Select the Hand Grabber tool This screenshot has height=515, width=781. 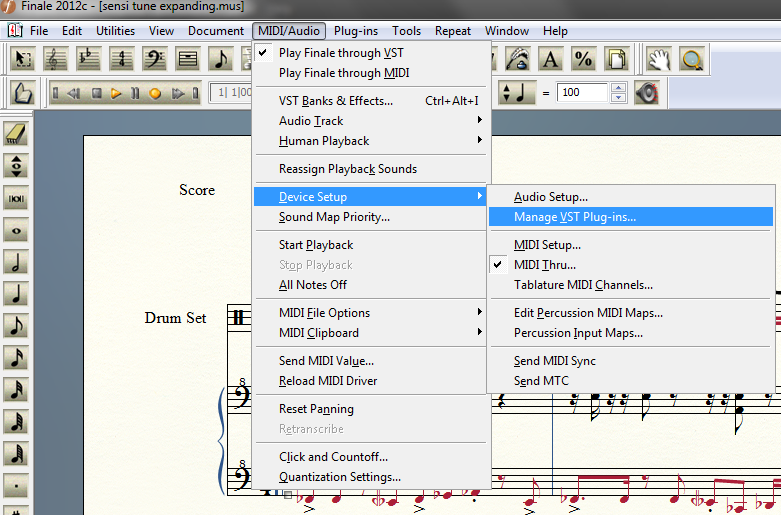coord(658,60)
